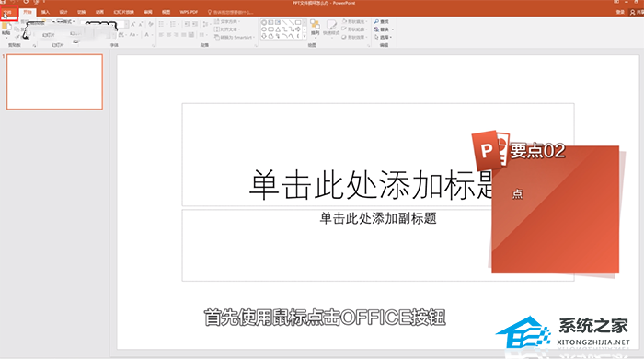Click the 粘贴 paste clipboard icon

(x=6, y=29)
